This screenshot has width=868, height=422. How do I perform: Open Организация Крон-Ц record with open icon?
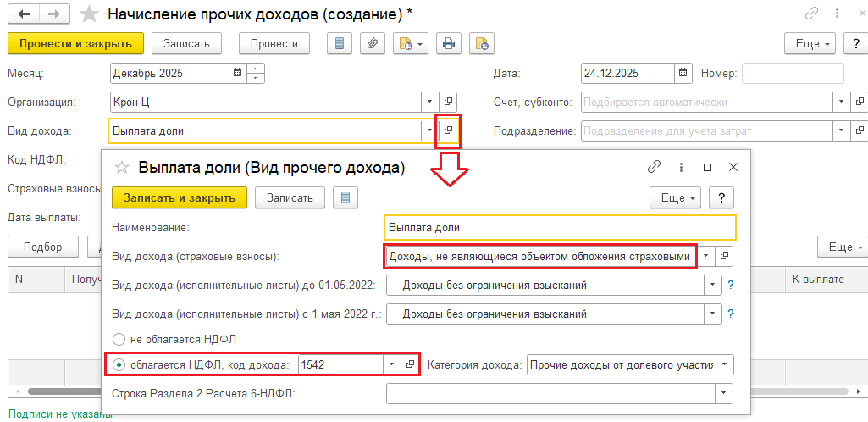(448, 102)
